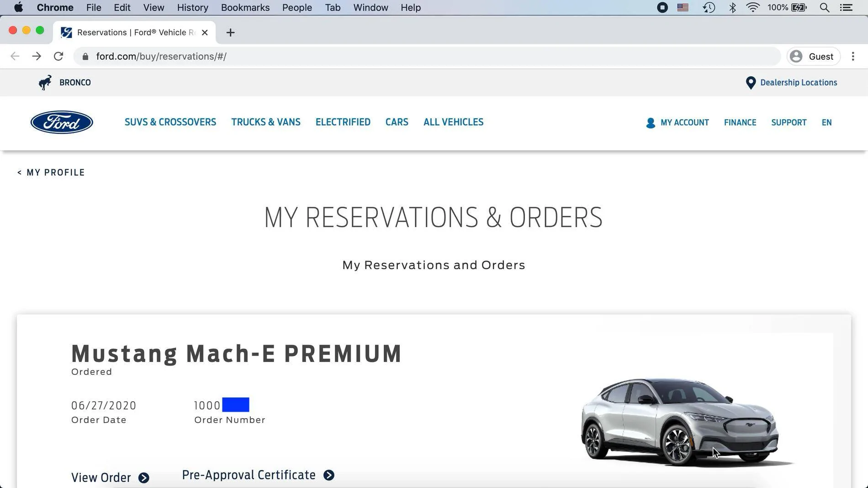Screen dimensions: 868x488
Task: Open the Electrified menu
Action: tap(343, 122)
